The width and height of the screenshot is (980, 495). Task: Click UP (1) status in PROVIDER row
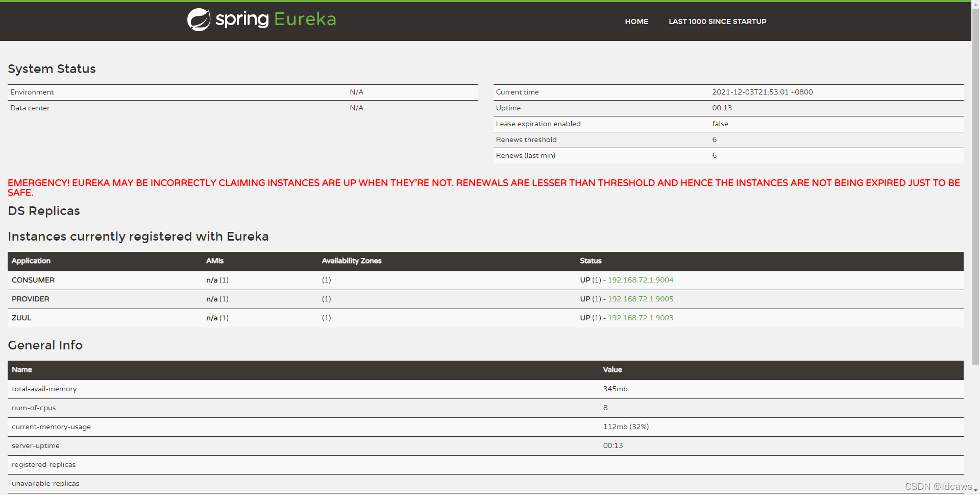coord(591,299)
